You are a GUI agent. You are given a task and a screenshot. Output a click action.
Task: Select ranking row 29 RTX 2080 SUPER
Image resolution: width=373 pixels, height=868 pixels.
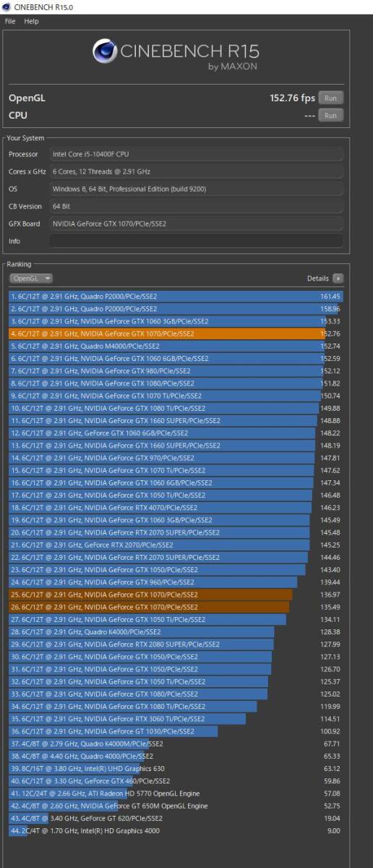pos(176,644)
